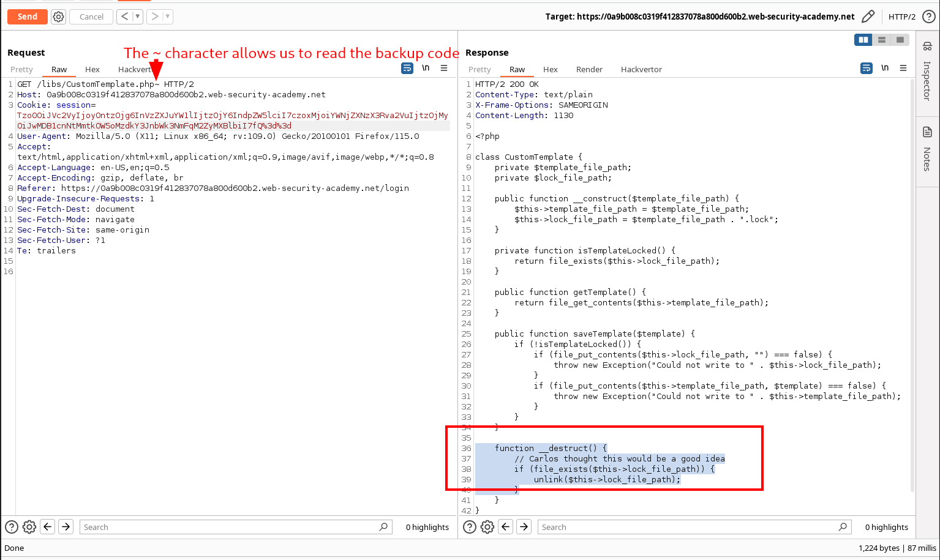Screen dimensions: 940x560
Task: Open the Request Hex tab
Action: [92, 69]
